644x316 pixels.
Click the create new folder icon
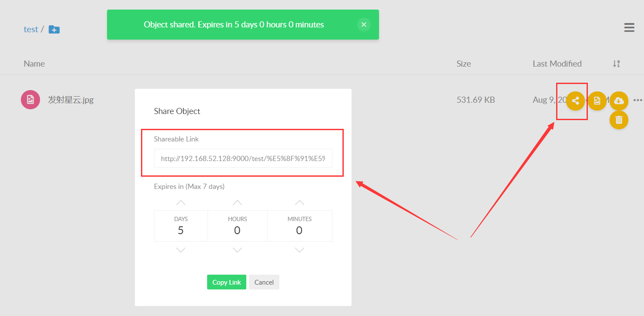(54, 30)
